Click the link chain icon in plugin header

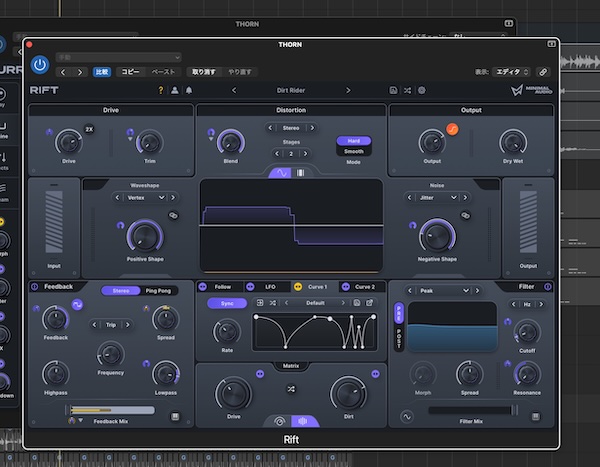pyautogui.click(x=543, y=72)
